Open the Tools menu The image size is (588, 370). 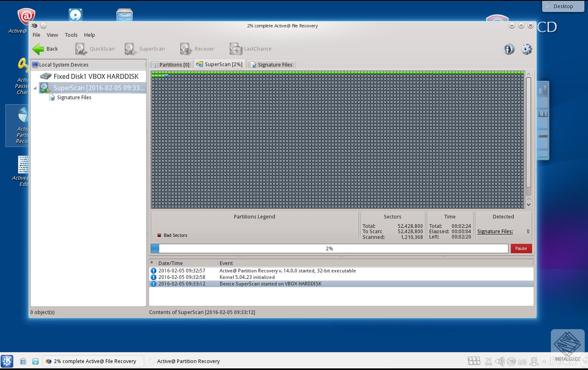point(71,35)
